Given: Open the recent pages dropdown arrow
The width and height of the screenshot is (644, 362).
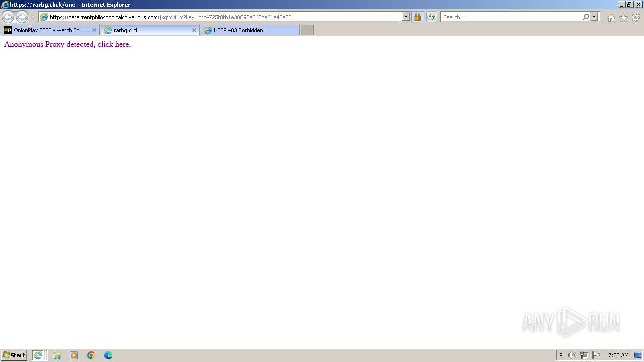Looking at the screenshot, I should [33, 17].
